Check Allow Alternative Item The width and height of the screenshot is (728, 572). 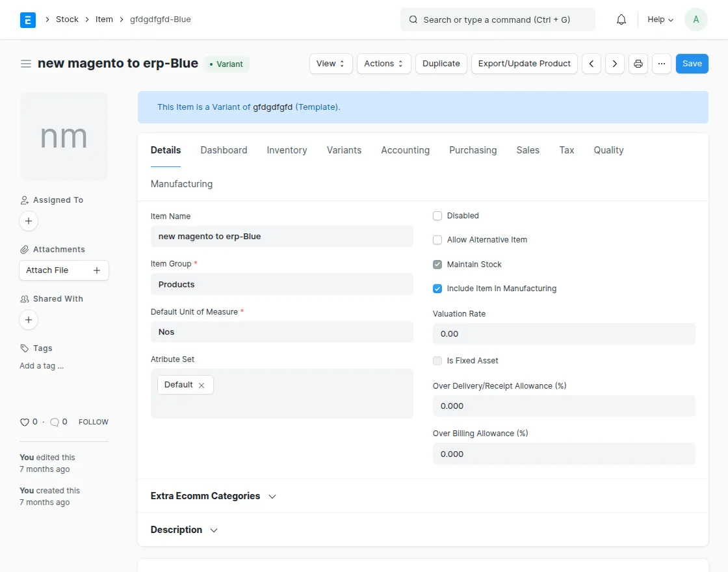pos(437,239)
